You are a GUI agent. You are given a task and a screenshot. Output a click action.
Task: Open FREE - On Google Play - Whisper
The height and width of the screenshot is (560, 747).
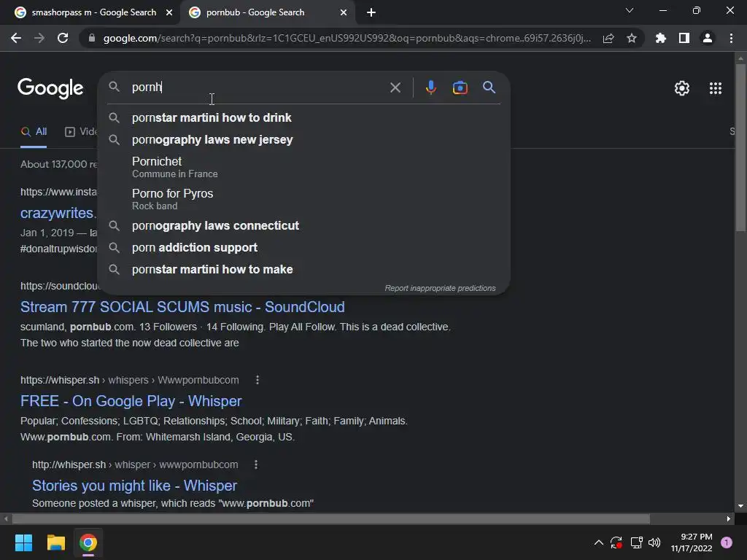point(131,401)
